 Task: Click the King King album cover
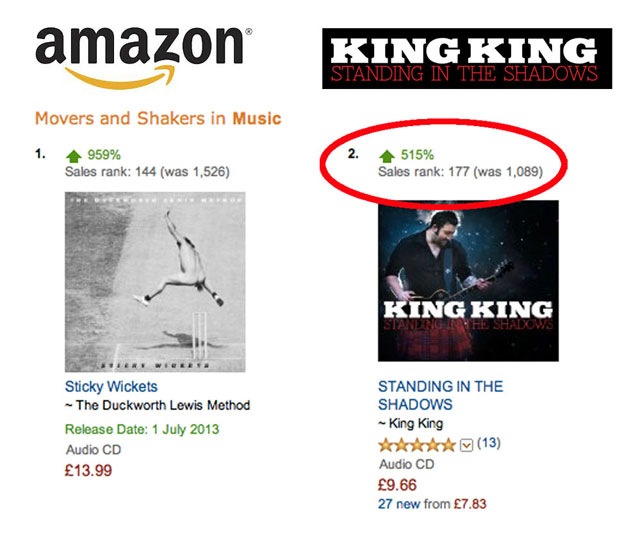(x=468, y=281)
